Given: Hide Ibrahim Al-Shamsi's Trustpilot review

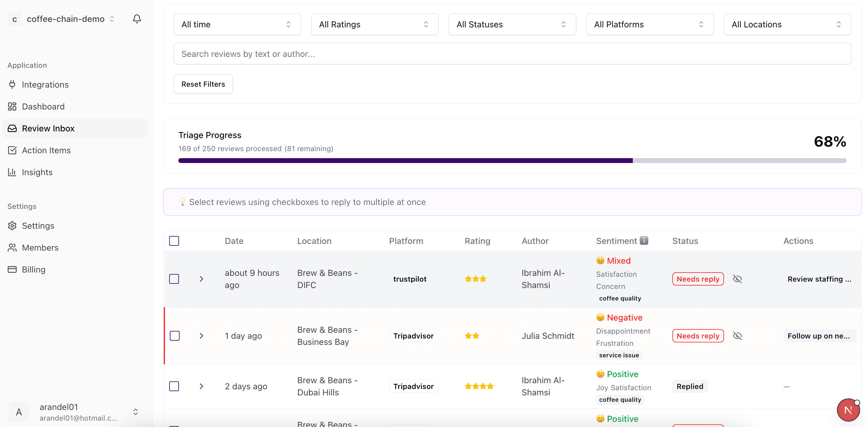Looking at the screenshot, I should click(x=738, y=279).
